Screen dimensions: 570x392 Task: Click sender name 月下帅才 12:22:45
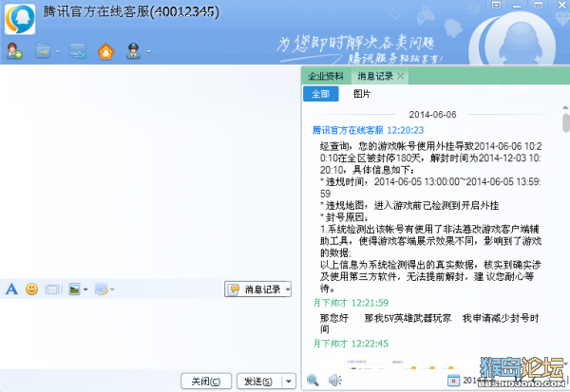(351, 344)
